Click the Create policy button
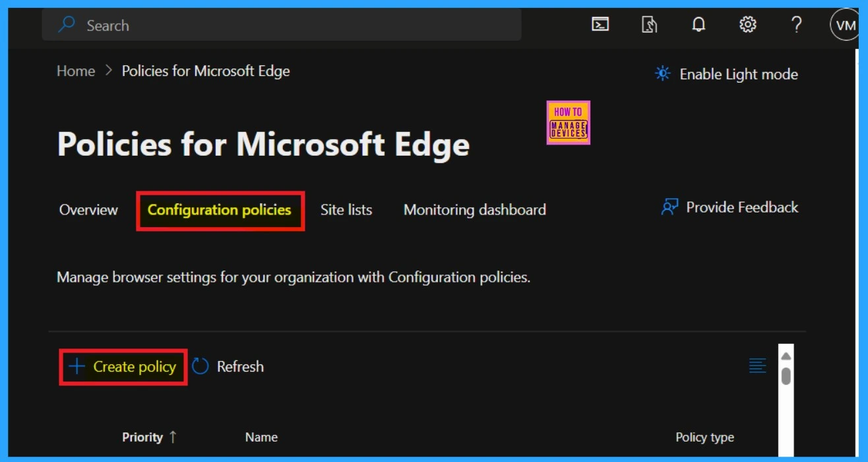 (x=123, y=367)
